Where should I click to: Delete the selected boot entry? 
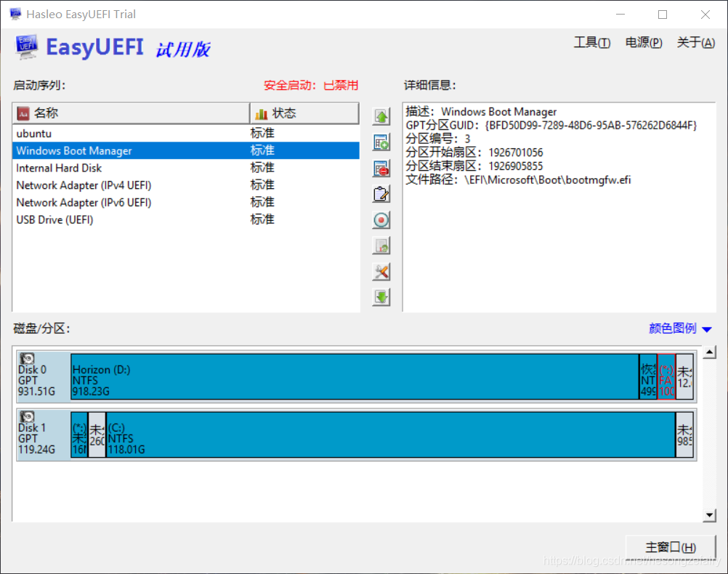tap(381, 168)
